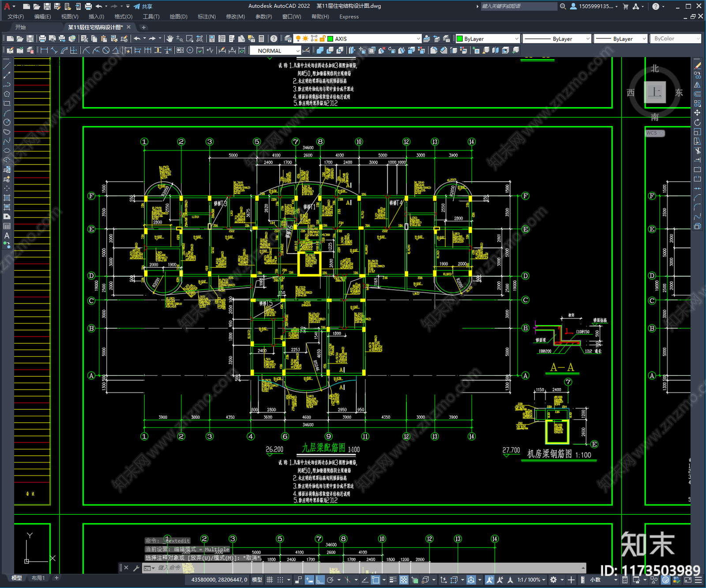
Task: Open the Help question mark in standard toolbar
Action: coord(274,39)
